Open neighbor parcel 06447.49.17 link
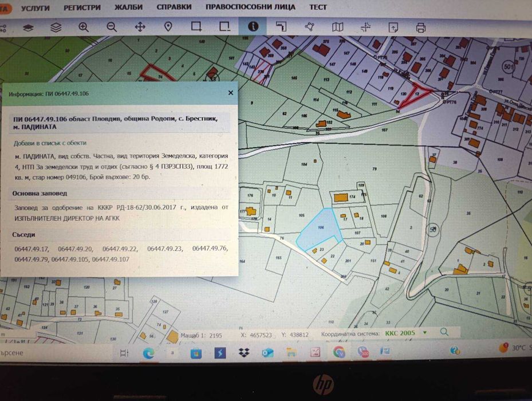The width and height of the screenshot is (532, 401). [x=31, y=249]
